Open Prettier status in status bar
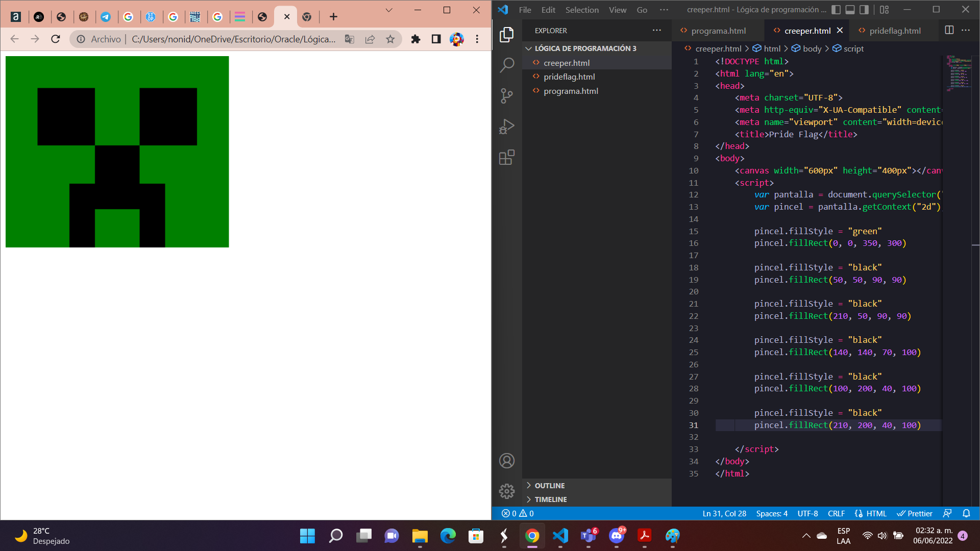This screenshot has width=980, height=551. (915, 513)
